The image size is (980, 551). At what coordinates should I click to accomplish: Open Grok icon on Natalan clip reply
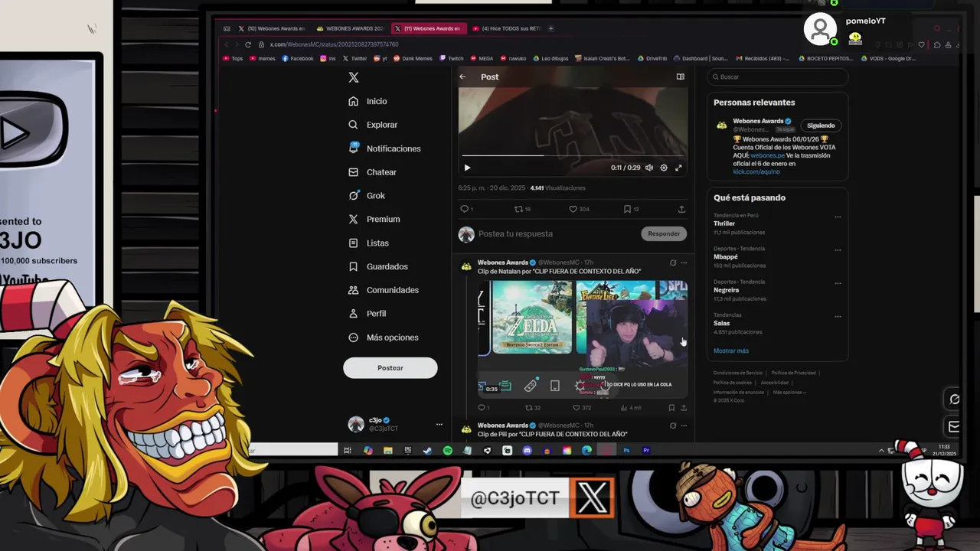(673, 262)
